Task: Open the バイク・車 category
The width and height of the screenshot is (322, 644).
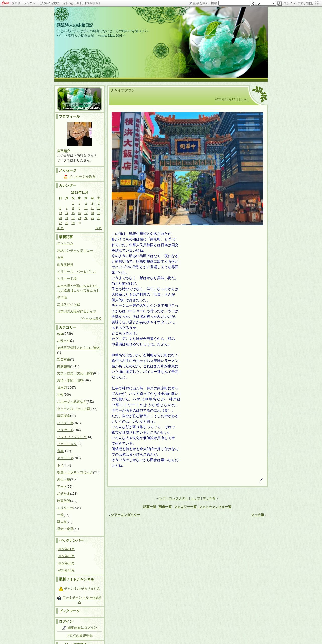Action: [65, 423]
